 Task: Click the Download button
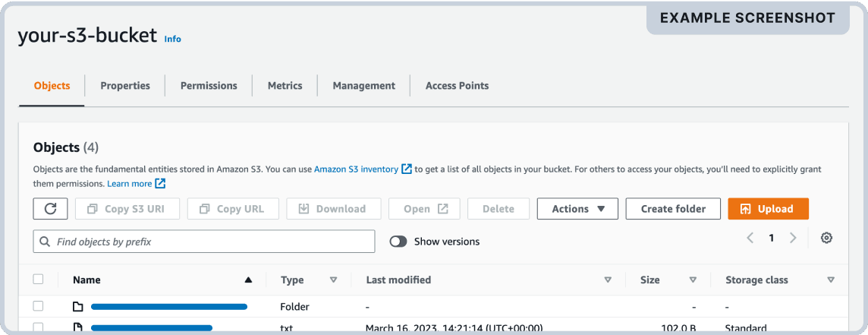[333, 209]
